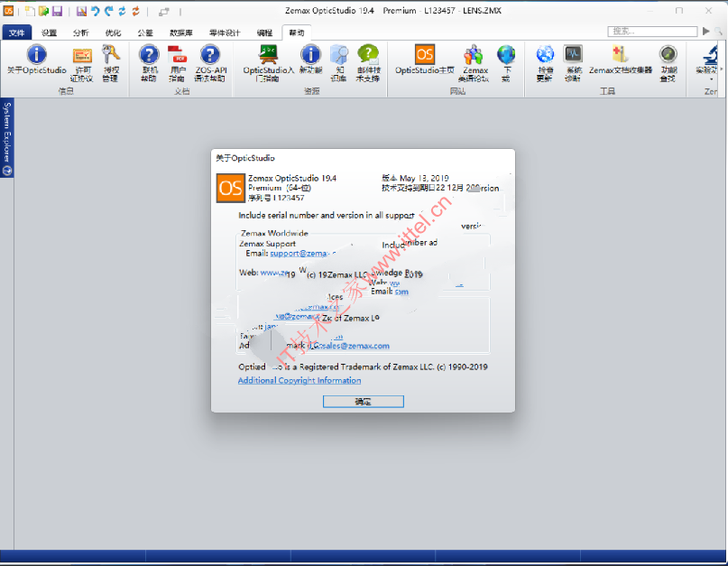Click the Save As icon in toolbar
Screen dimensions: 728x566
click(x=81, y=11)
